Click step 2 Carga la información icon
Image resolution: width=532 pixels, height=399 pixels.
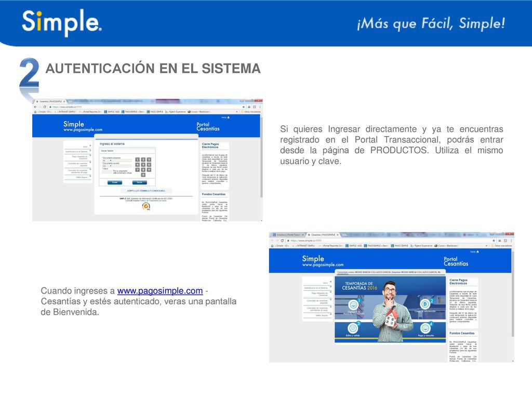[425, 304]
